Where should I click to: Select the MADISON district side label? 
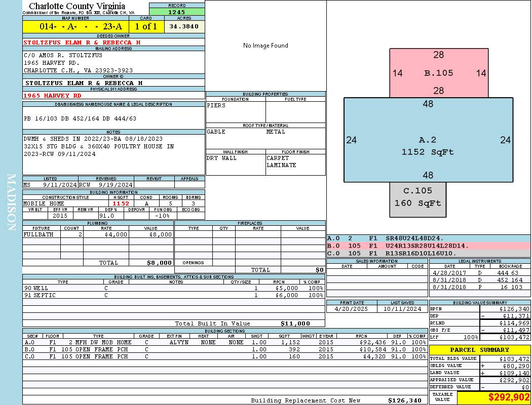click(11, 202)
